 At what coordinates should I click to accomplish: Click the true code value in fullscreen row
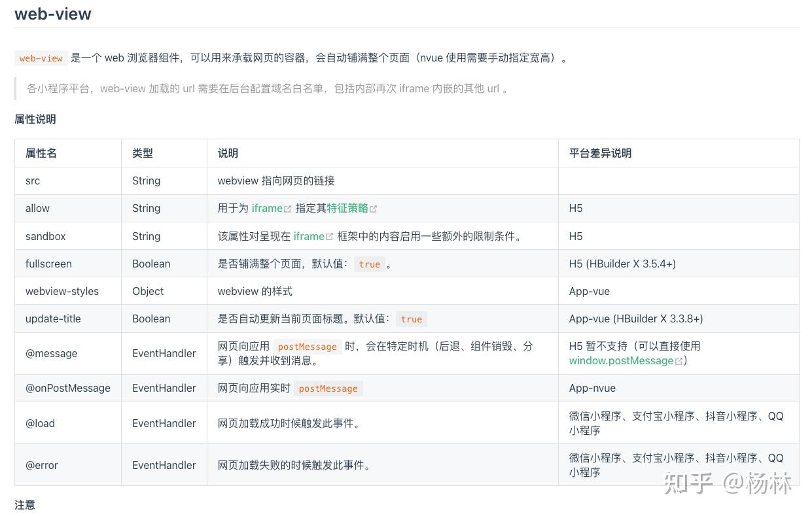point(370,264)
